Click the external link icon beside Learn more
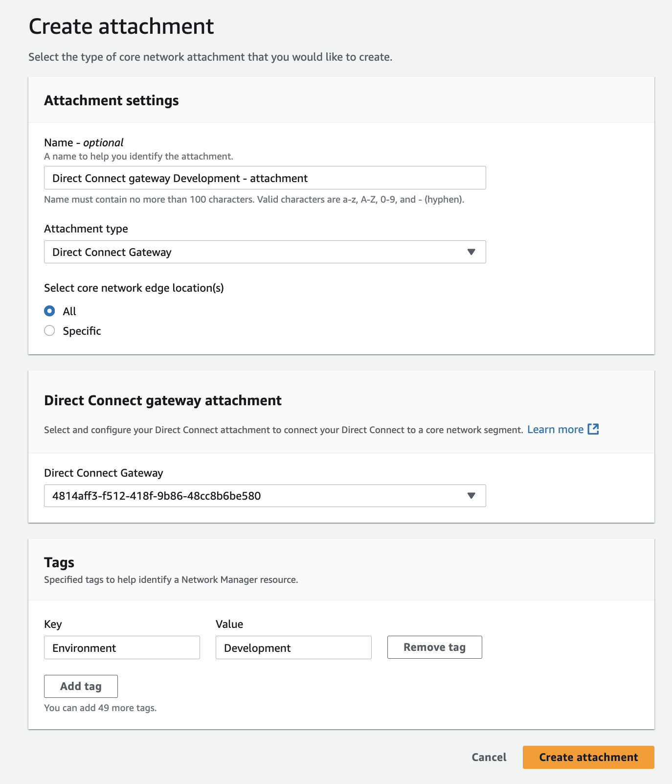672x784 pixels. click(593, 429)
